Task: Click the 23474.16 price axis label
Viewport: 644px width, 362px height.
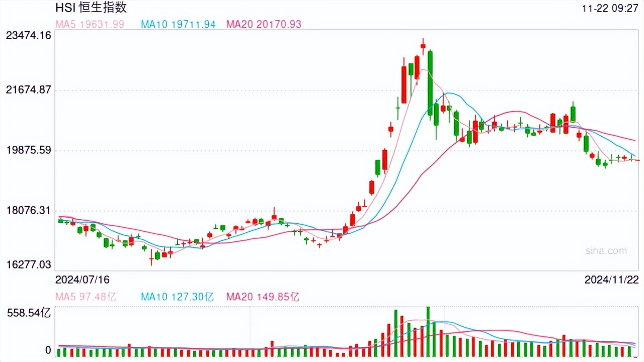Action: pos(28,36)
